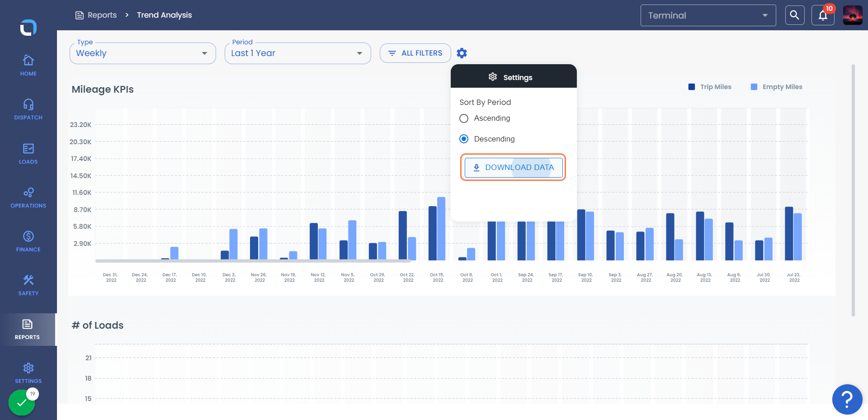868x420 pixels.
Task: Open sidebar Settings gear
Action: click(28, 373)
